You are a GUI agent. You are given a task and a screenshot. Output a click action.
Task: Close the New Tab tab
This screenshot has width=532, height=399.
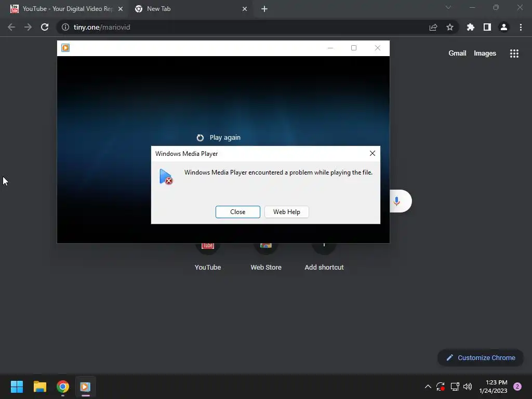[245, 9]
